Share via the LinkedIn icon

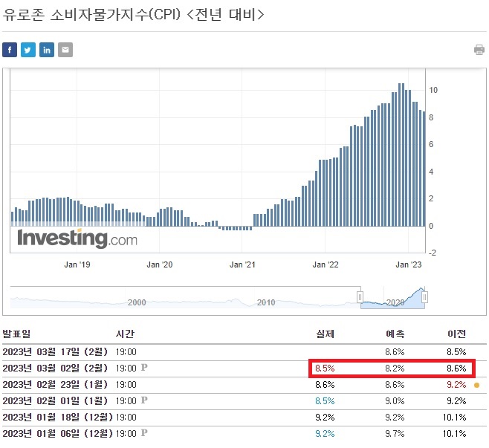click(47, 50)
